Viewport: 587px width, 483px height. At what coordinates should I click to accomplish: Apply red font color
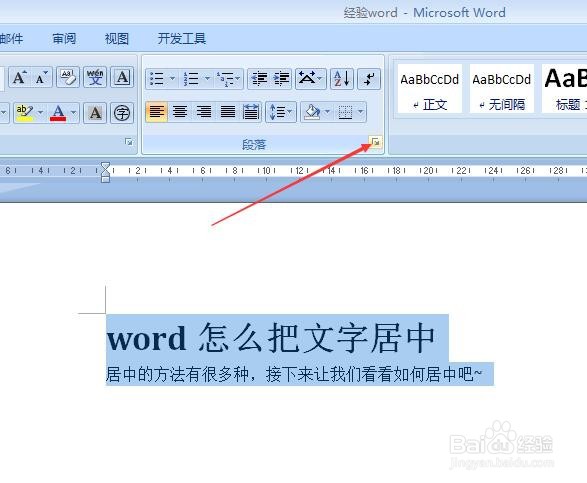[x=58, y=113]
